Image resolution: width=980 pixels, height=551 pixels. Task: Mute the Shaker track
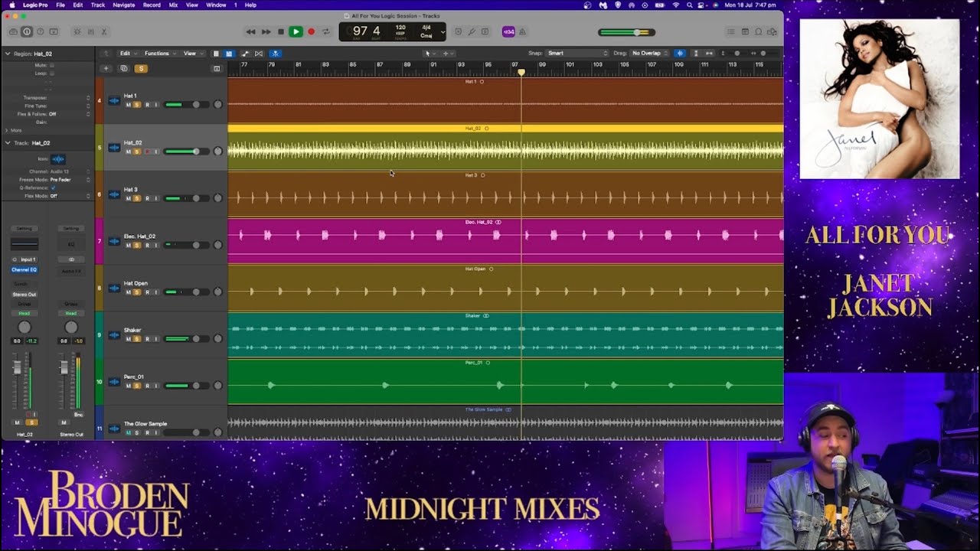tap(128, 339)
